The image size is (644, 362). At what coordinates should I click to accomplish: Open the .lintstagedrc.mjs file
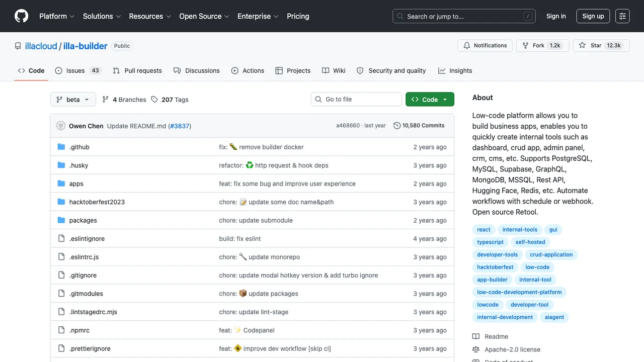93,312
